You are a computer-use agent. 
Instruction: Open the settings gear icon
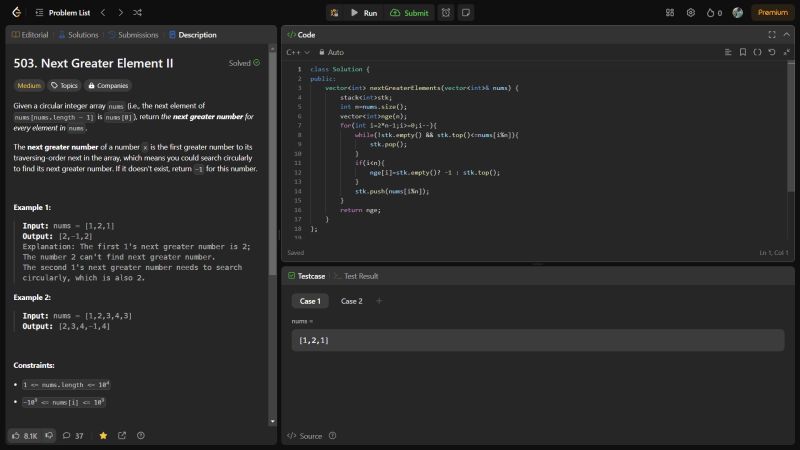click(690, 13)
